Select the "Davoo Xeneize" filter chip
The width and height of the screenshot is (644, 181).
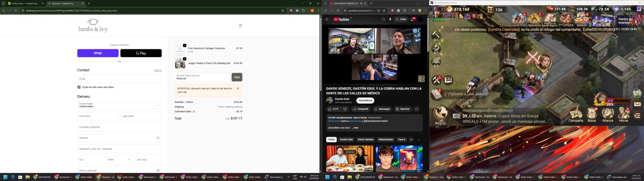click(x=366, y=139)
